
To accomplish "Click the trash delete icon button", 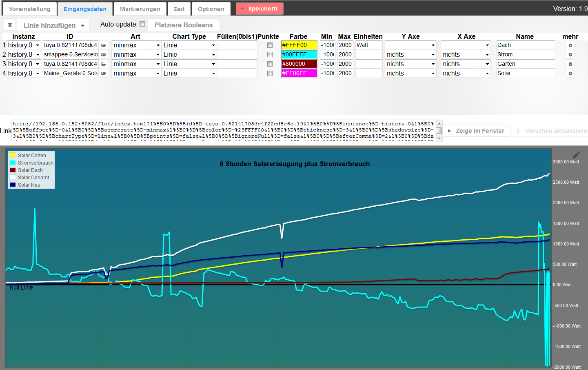I will (x=10, y=25).
